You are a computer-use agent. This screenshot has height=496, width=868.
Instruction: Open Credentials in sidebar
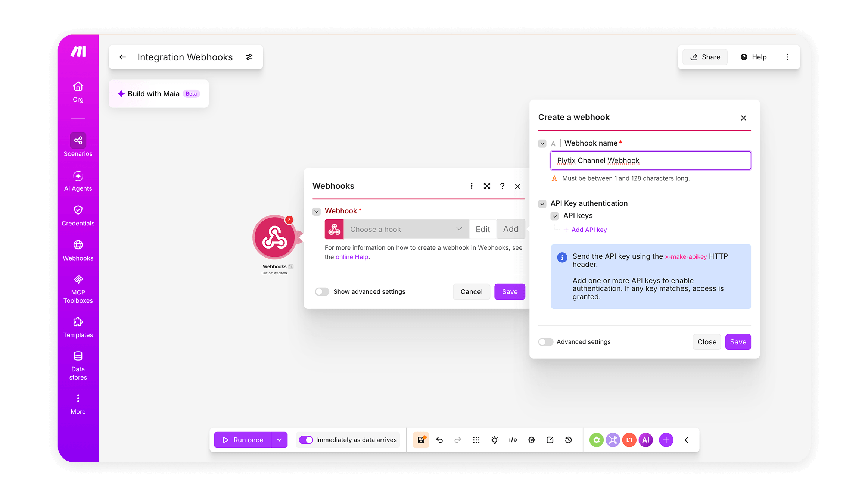point(78,216)
